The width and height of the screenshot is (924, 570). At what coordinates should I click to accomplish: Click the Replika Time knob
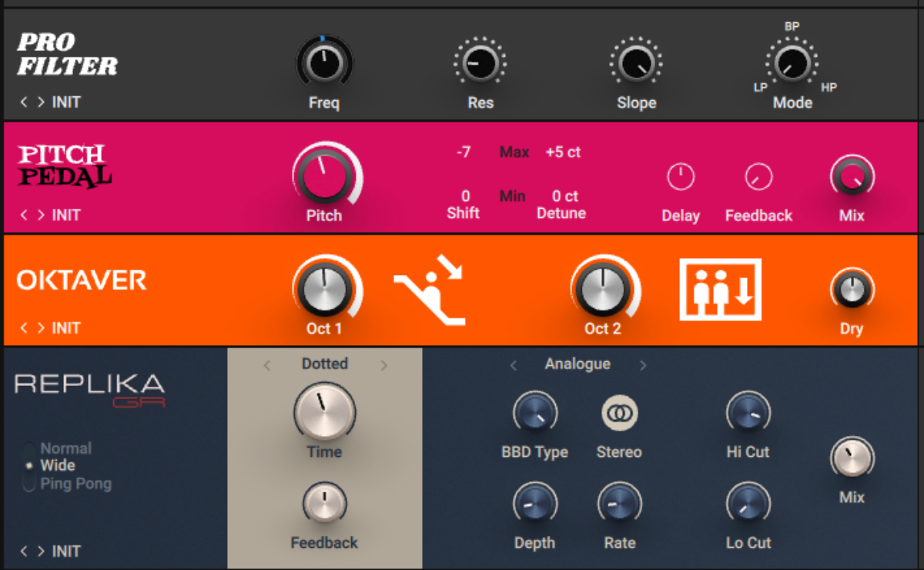pos(324,411)
